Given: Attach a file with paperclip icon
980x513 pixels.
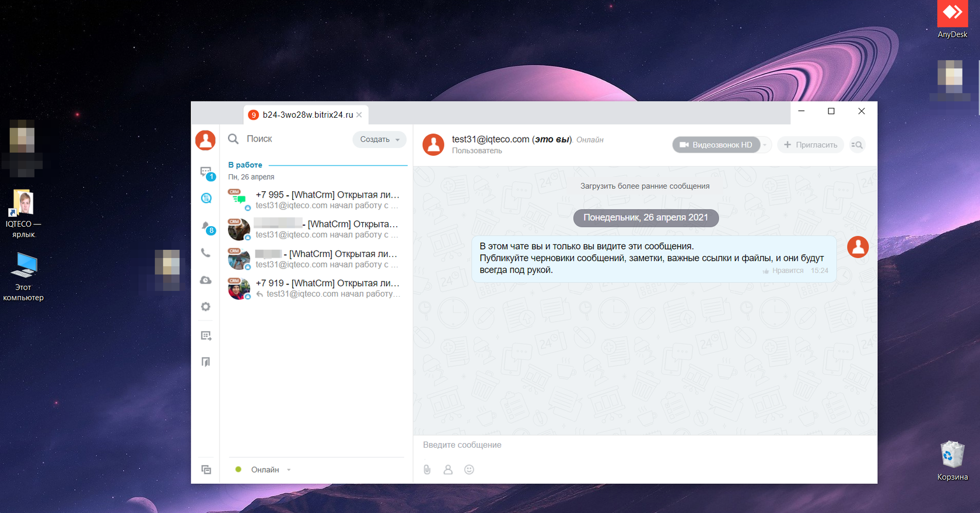Looking at the screenshot, I should point(427,469).
